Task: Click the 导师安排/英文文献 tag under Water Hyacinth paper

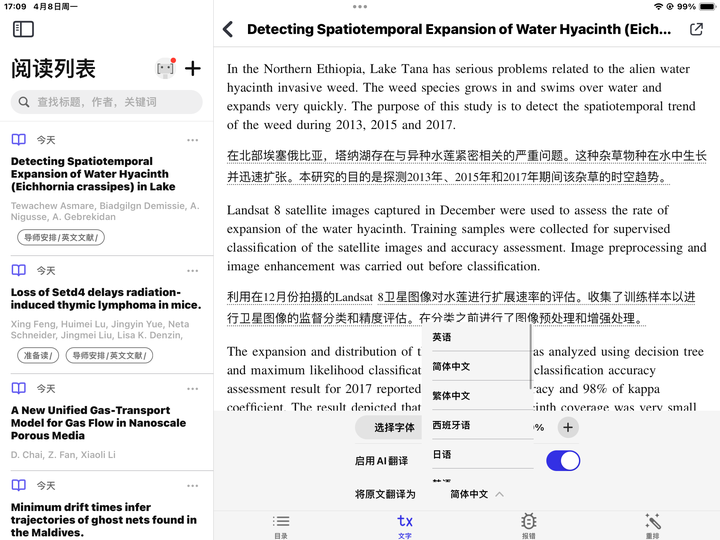Action: (x=61, y=237)
